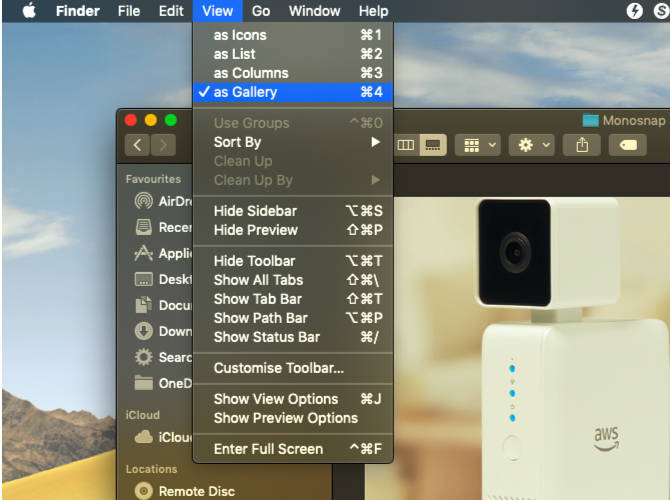Open the Apple menu
This screenshot has width=670, height=500.
(x=29, y=11)
